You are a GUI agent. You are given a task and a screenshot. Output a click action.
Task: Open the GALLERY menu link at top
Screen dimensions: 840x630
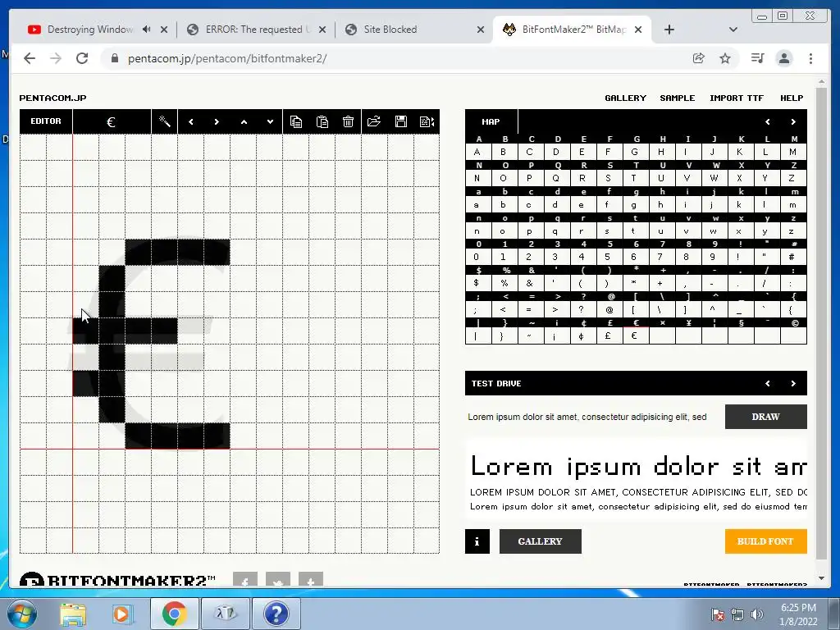[625, 98]
